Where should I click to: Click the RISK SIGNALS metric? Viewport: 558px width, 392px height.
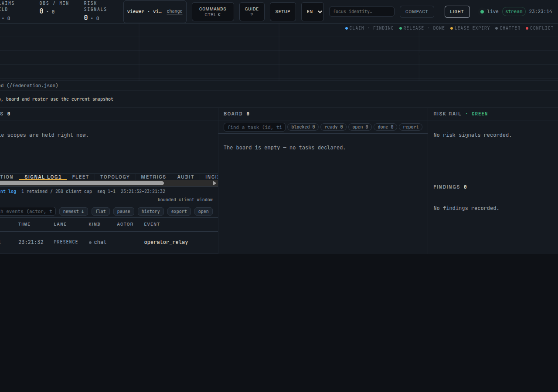pyautogui.click(x=95, y=11)
